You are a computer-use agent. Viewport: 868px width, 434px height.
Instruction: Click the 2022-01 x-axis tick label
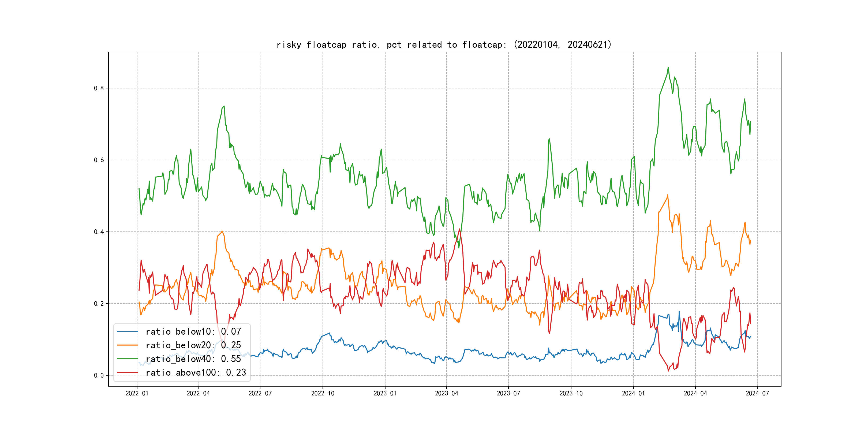tap(137, 393)
